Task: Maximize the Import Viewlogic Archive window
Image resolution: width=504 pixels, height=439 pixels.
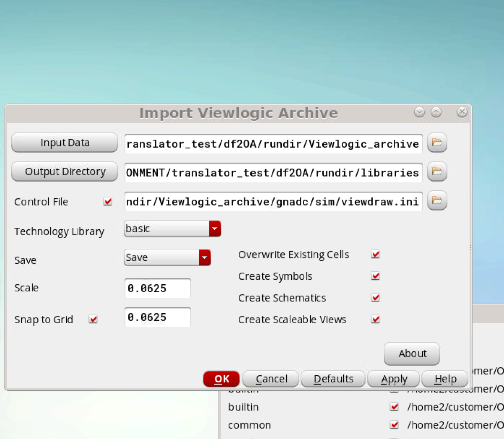Action: coord(436,112)
